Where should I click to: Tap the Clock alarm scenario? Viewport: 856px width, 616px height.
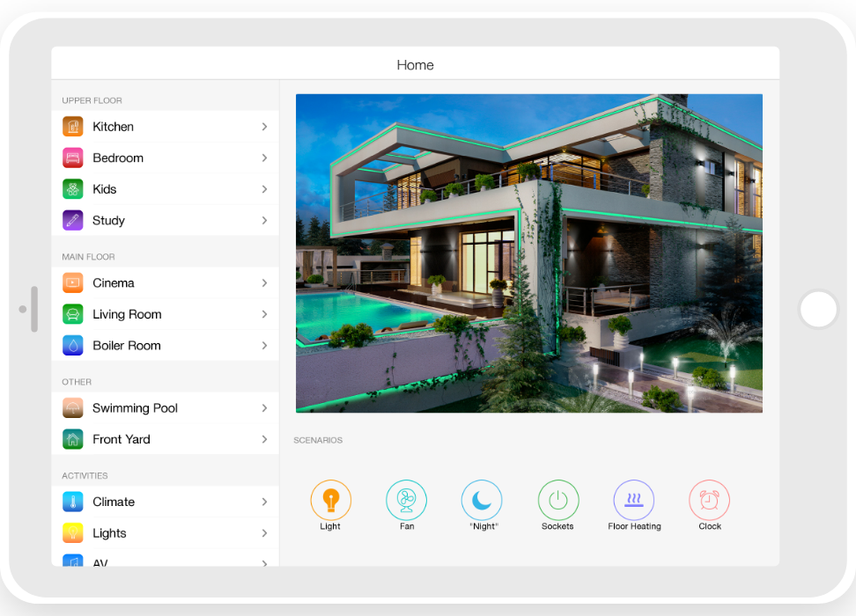(x=709, y=501)
